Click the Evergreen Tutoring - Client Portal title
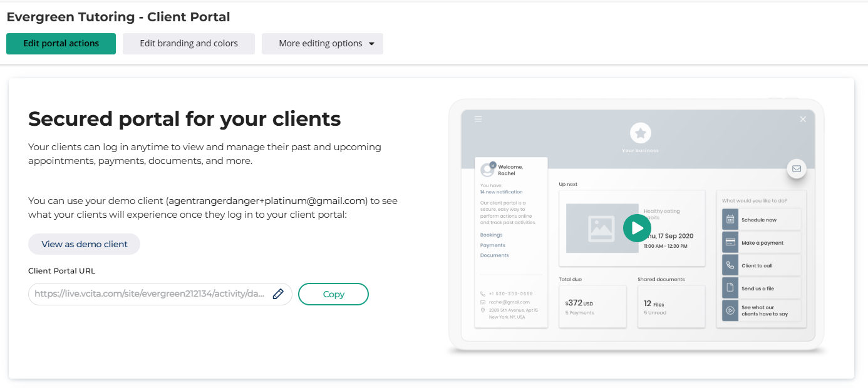 (x=118, y=17)
